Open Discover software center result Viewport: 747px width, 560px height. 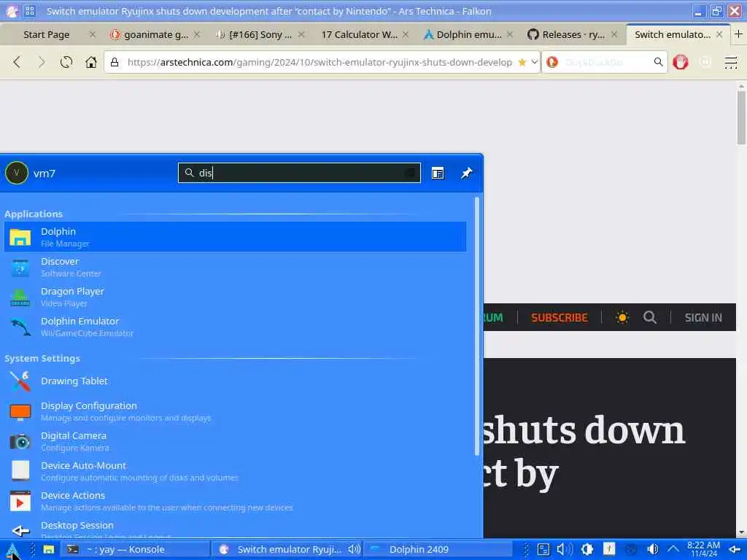pos(235,267)
